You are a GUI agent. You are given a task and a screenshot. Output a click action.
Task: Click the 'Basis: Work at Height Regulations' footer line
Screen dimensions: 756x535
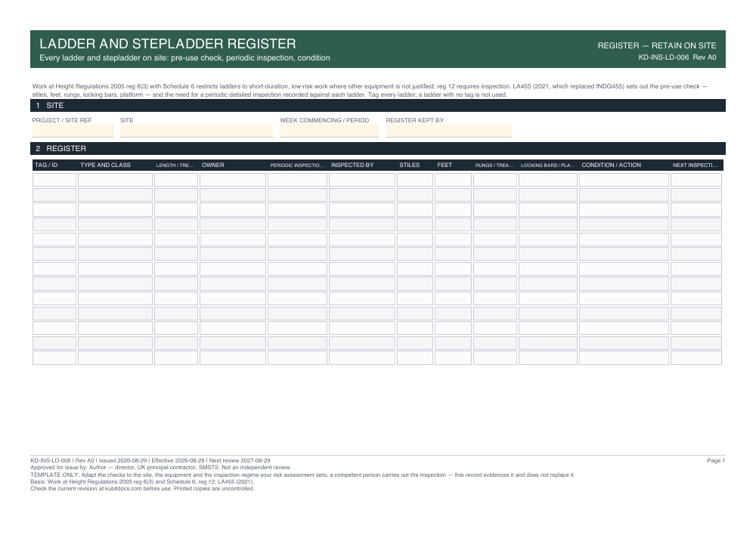coord(142,481)
